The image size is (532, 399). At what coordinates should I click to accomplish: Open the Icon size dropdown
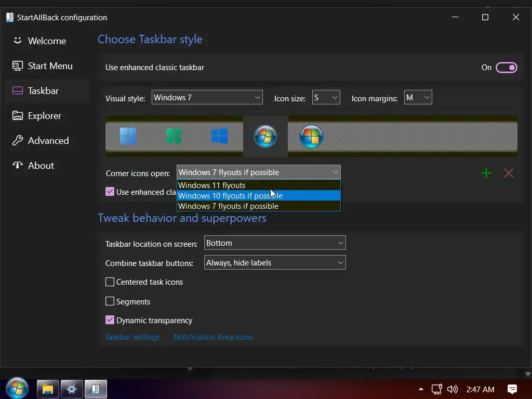tap(326, 97)
